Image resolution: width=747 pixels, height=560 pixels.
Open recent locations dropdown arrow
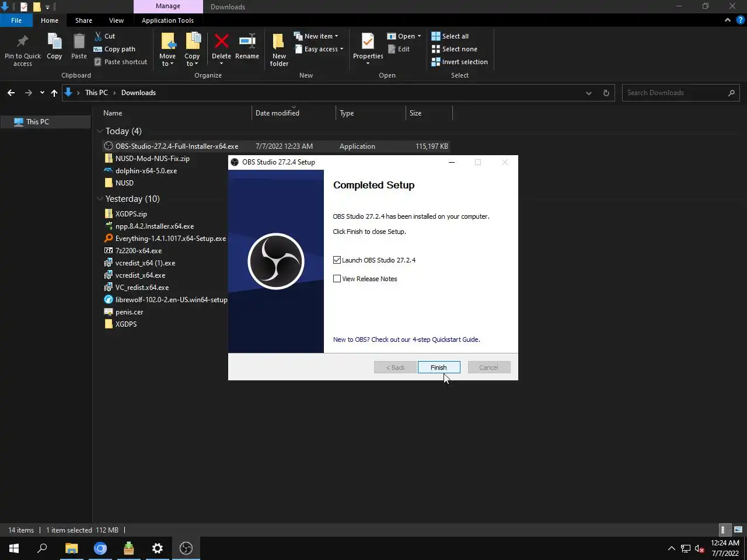[x=42, y=93]
